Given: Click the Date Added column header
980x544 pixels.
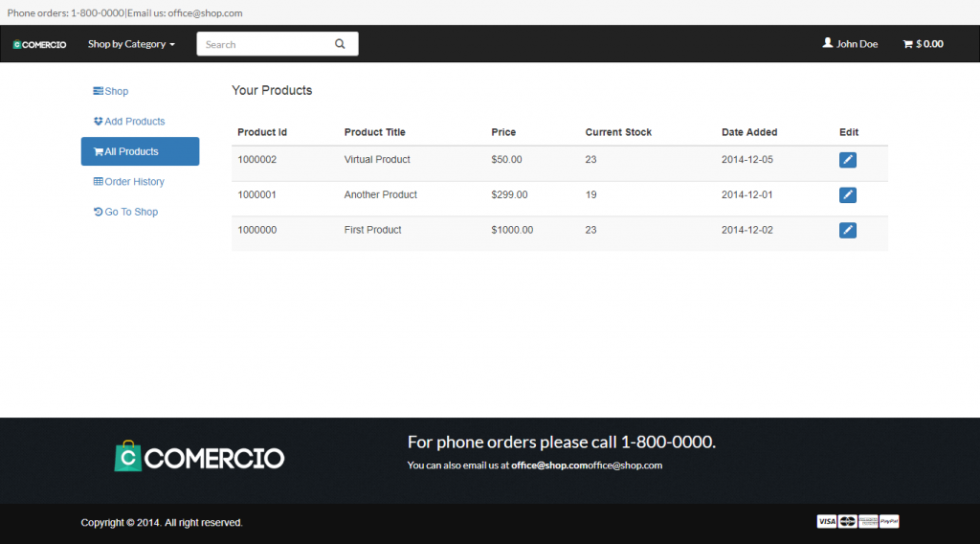Looking at the screenshot, I should 749,132.
